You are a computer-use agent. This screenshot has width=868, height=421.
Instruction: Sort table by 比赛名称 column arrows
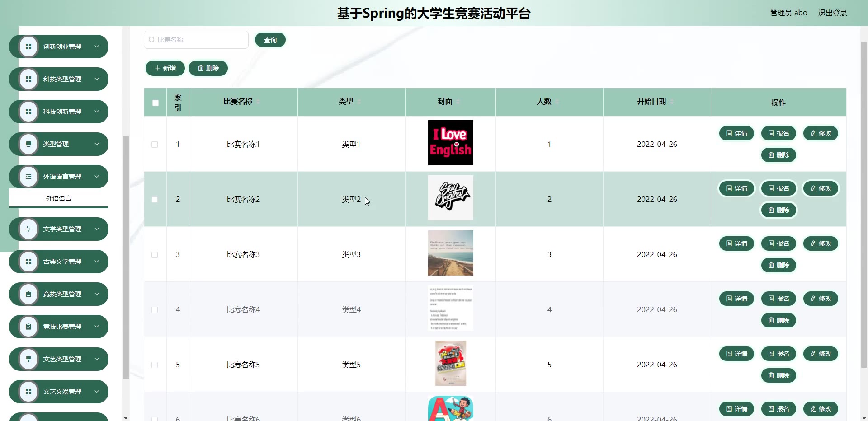click(258, 102)
